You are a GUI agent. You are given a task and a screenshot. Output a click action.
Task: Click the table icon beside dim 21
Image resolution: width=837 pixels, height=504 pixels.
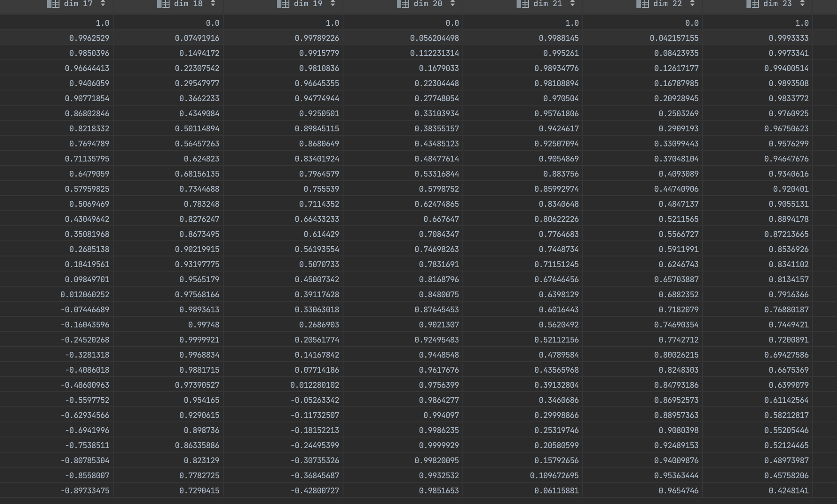pyautogui.click(x=523, y=4)
